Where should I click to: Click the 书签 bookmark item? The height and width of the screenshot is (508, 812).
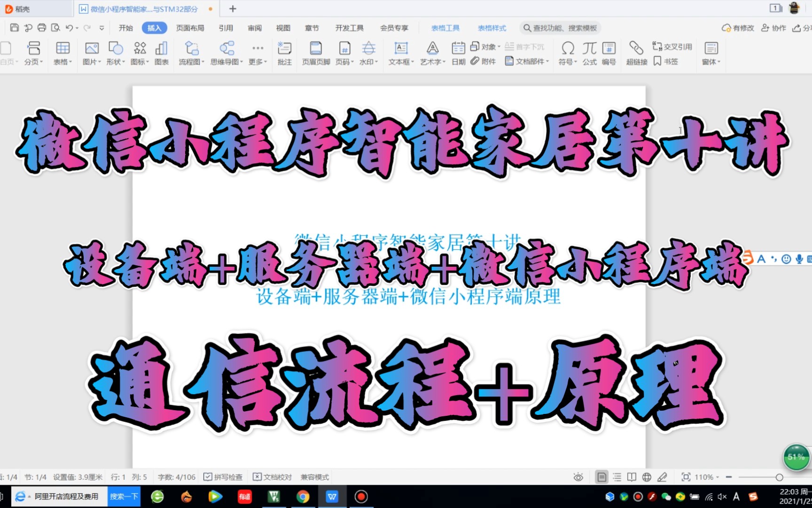[666, 61]
